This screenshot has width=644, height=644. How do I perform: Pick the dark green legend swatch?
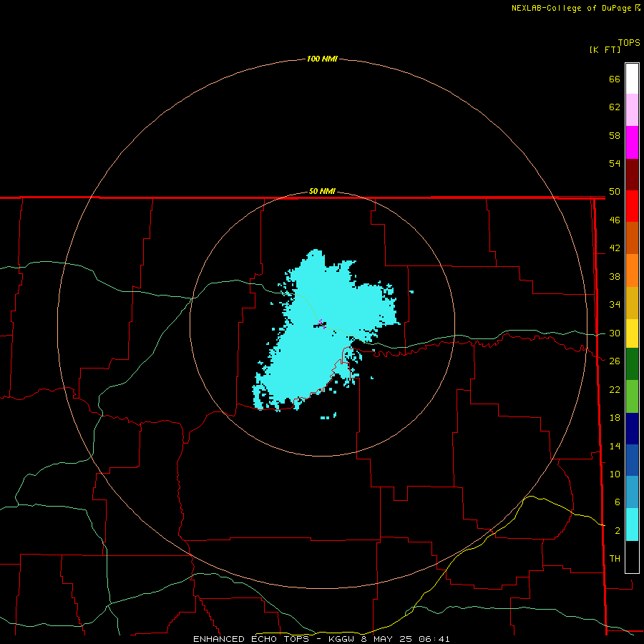632,364
